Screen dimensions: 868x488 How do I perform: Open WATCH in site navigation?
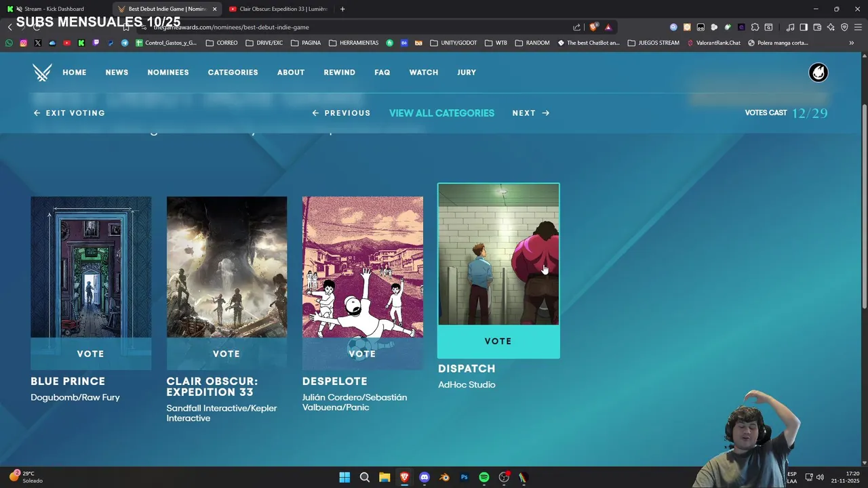[424, 73]
